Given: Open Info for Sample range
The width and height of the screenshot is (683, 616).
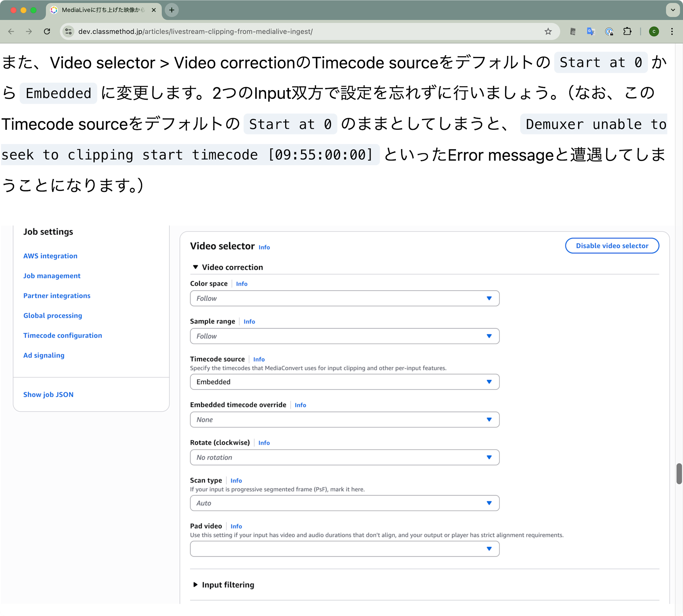Looking at the screenshot, I should (249, 322).
